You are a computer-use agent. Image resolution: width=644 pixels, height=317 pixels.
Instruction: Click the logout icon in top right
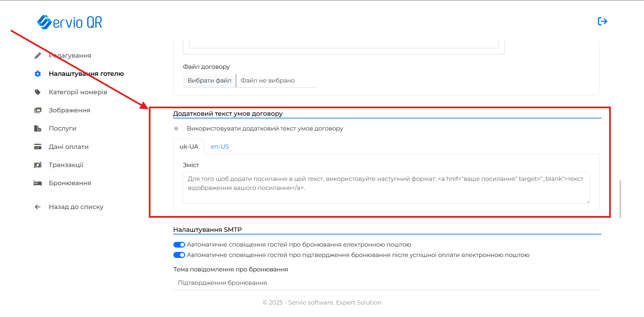pyautogui.click(x=602, y=21)
